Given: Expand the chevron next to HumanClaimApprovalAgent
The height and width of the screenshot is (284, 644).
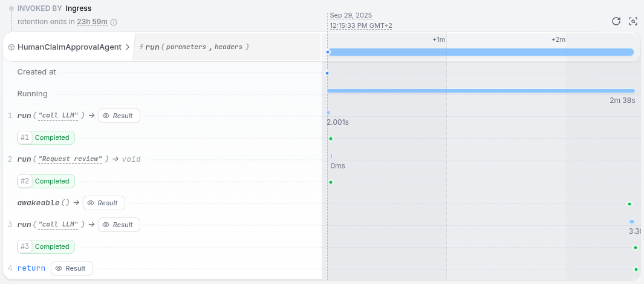Looking at the screenshot, I should pos(128,47).
